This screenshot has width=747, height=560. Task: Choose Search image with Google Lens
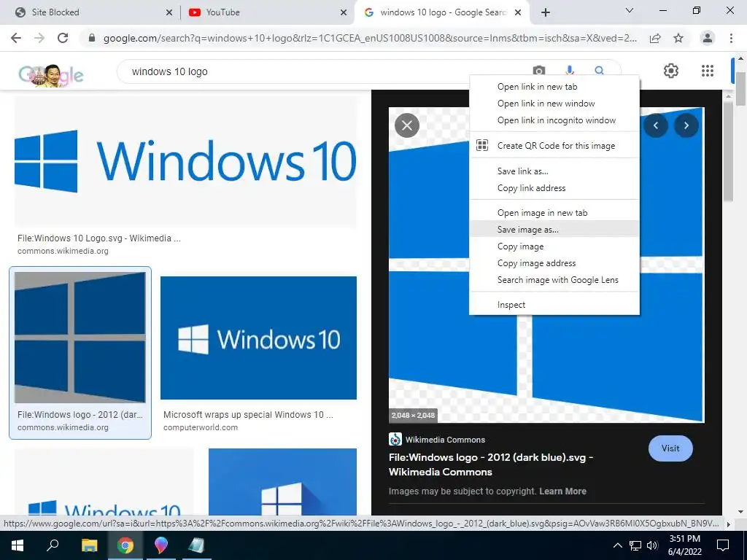pos(554,279)
